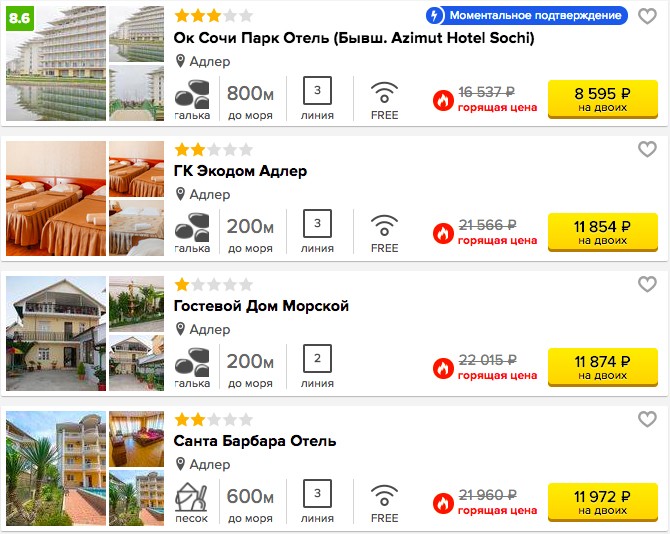This screenshot has width=670, height=534.
Task: Open Ок Сочи Парк Отель title link
Action: (x=354, y=38)
